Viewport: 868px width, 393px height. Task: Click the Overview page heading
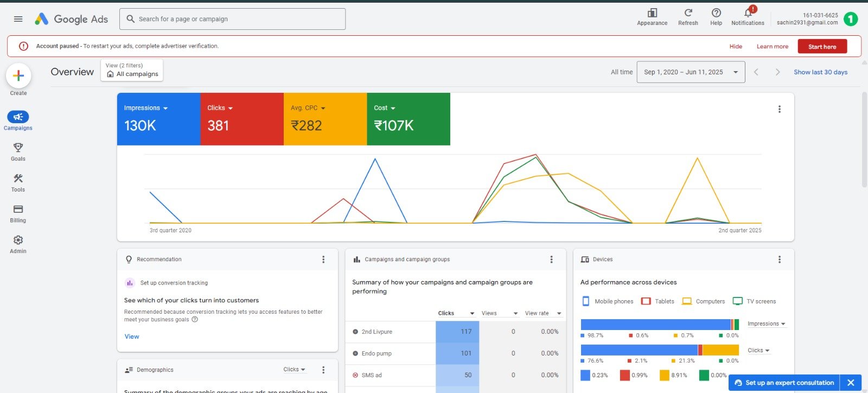[72, 72]
